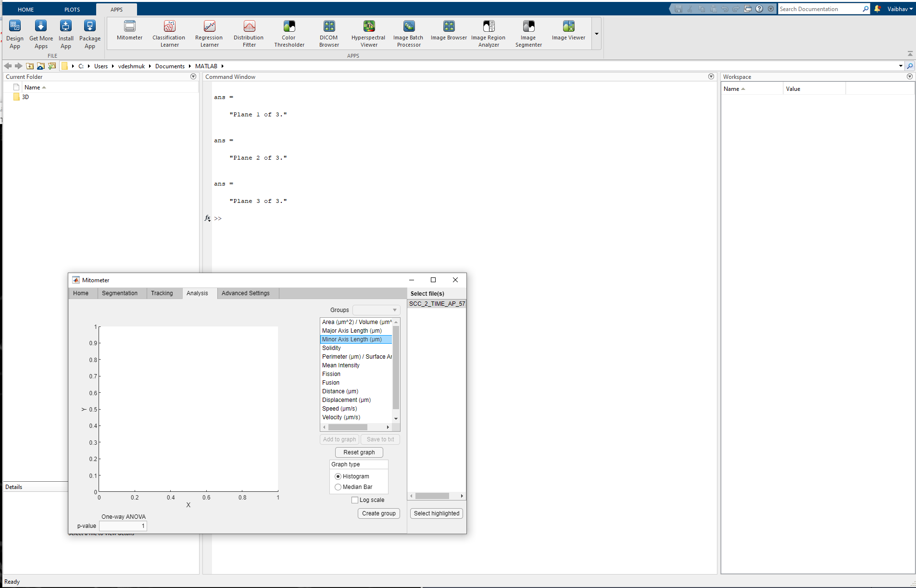
Task: Open the Image Segmenter app
Action: [528, 33]
